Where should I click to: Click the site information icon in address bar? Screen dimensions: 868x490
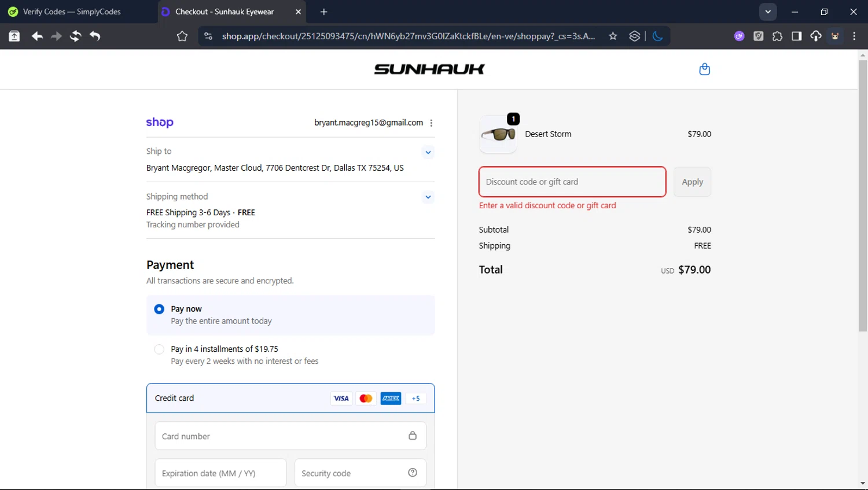[x=208, y=36]
